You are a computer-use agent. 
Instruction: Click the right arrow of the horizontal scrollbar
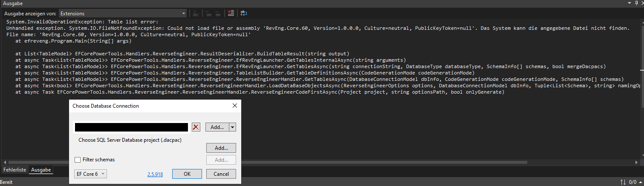point(636,162)
